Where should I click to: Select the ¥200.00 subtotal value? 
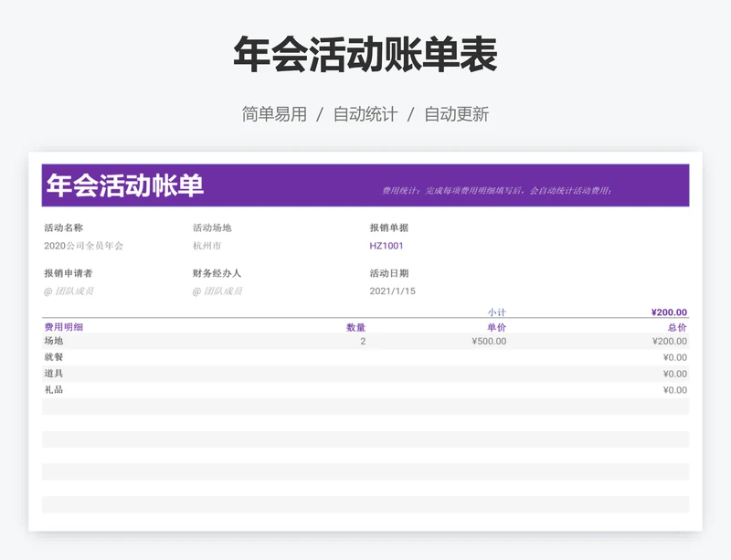pos(669,312)
